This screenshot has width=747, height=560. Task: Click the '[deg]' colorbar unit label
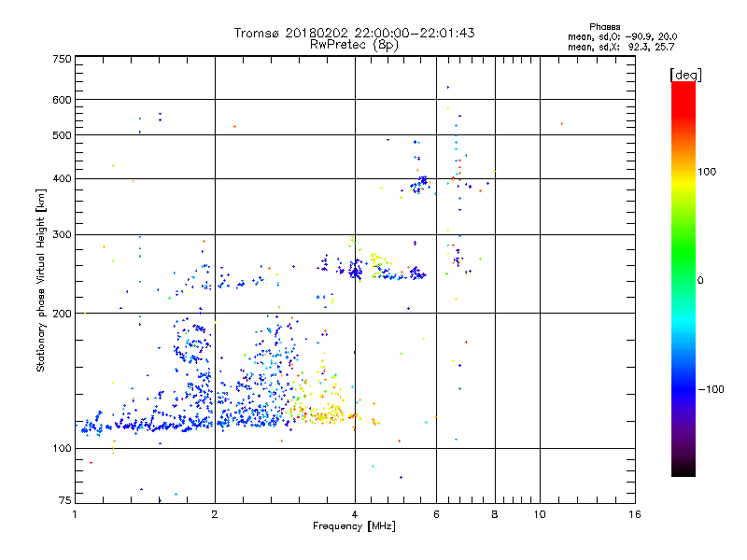click(685, 75)
